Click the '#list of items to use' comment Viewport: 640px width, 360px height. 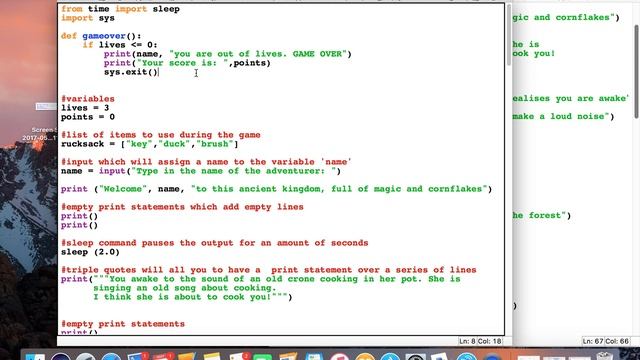[161, 135]
